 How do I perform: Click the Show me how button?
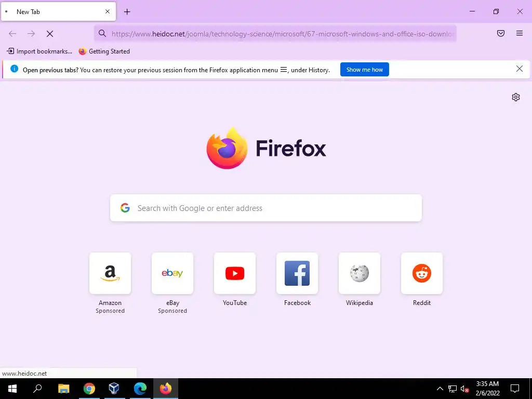[364, 70]
